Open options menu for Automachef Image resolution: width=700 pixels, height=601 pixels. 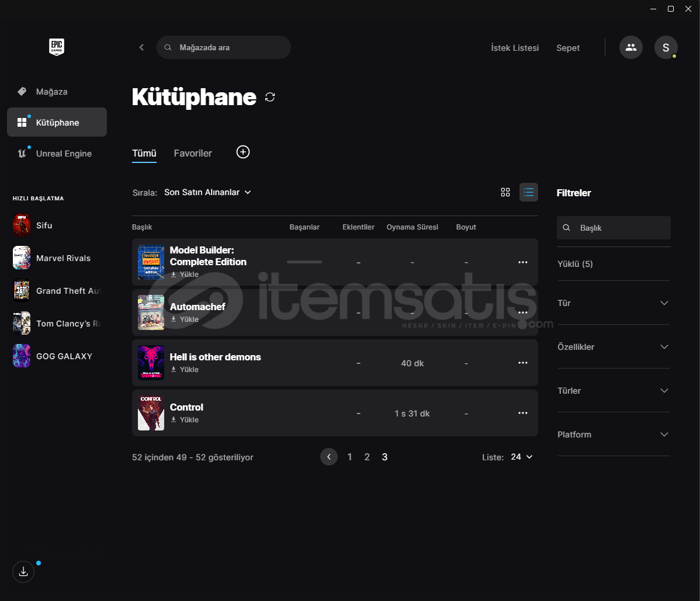point(523,312)
